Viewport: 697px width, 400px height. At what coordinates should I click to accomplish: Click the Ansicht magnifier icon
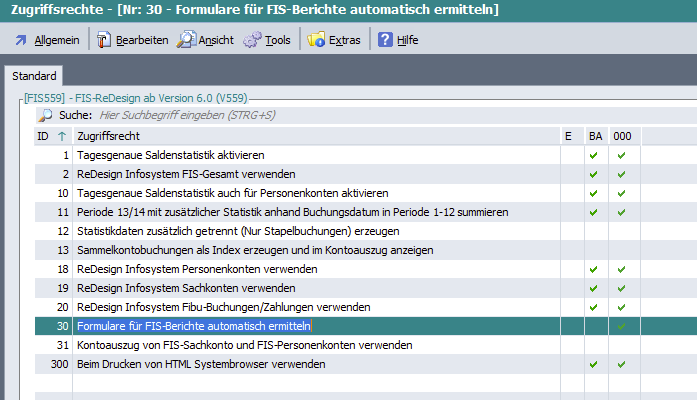[186, 41]
